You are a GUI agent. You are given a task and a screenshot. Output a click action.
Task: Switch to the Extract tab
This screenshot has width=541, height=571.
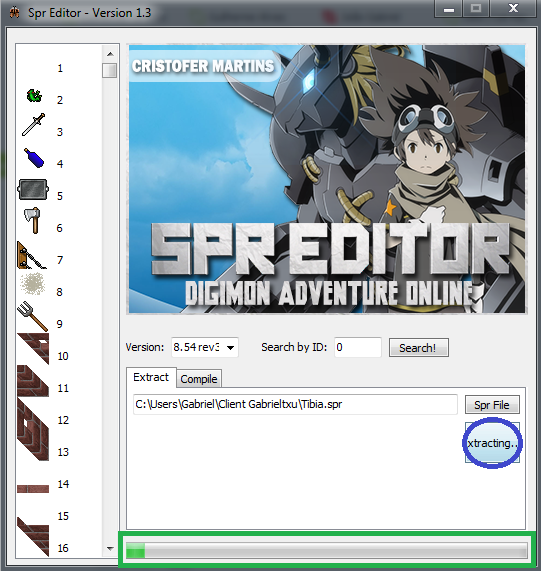coord(151,377)
